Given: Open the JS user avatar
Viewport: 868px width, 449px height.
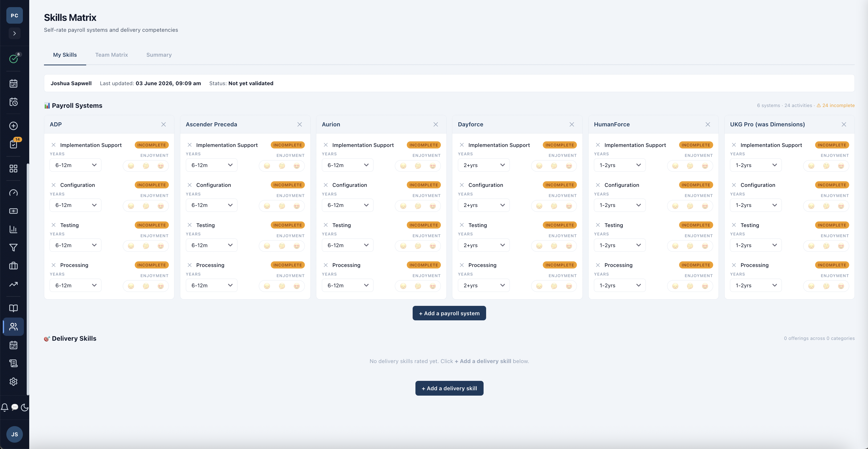Looking at the screenshot, I should point(14,434).
